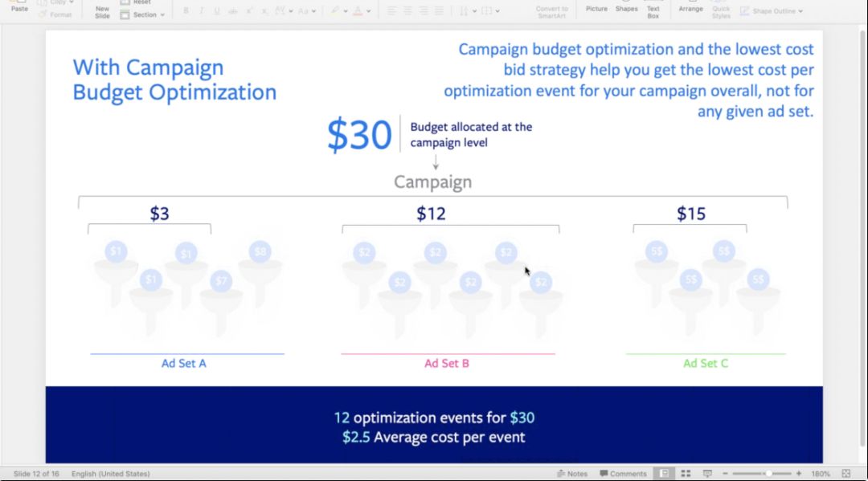
Task: Click the zoom out minus button
Action: pos(725,474)
